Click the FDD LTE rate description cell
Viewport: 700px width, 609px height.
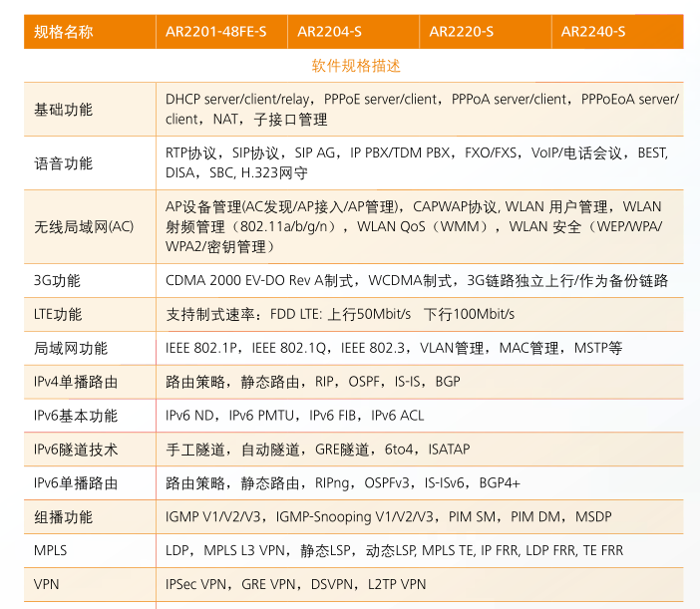[420, 315]
